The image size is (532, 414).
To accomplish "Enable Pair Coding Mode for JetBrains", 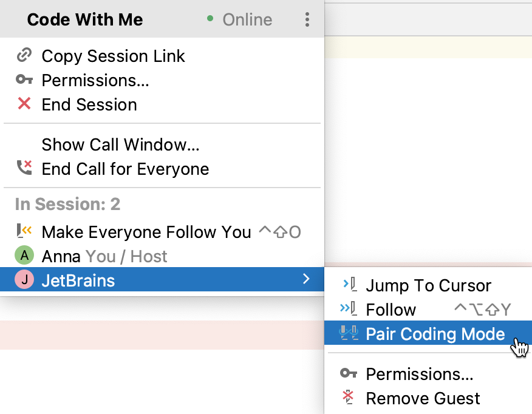I will (435, 334).
